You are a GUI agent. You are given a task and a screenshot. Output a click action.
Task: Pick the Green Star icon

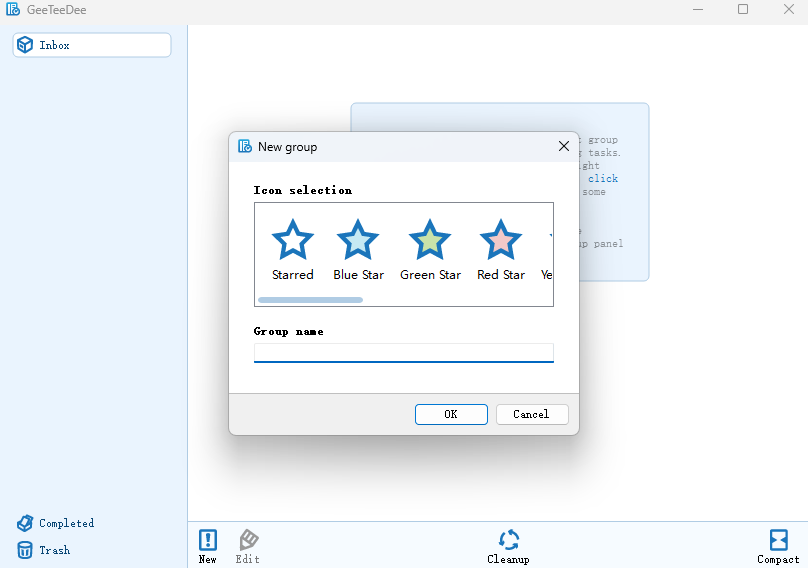430,250
